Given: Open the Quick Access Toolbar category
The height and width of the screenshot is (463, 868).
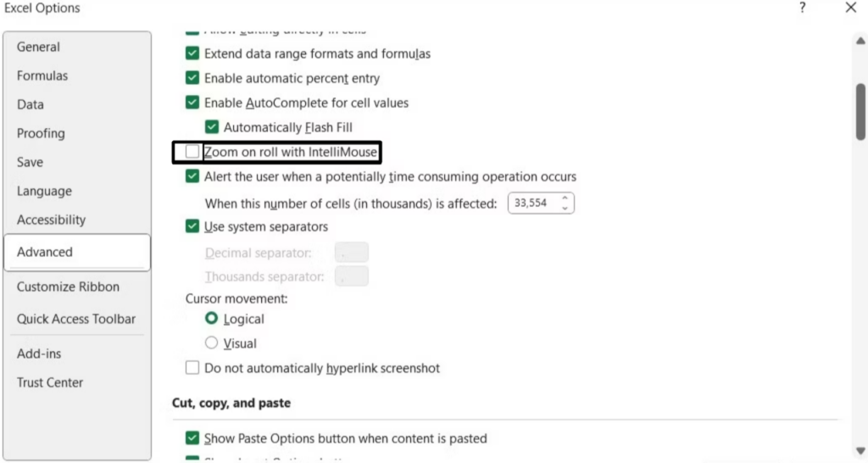Looking at the screenshot, I should click(x=76, y=319).
